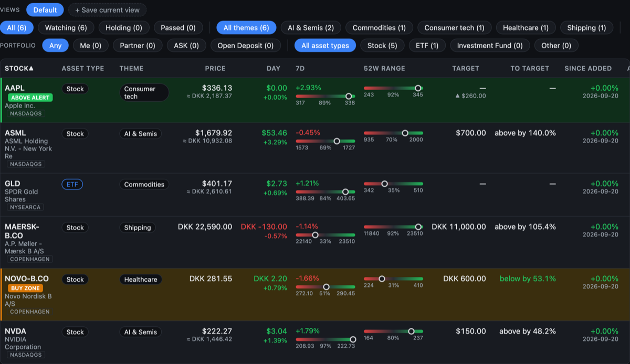
Task: Sort by ASSET TYPE column header
Action: [x=83, y=68]
